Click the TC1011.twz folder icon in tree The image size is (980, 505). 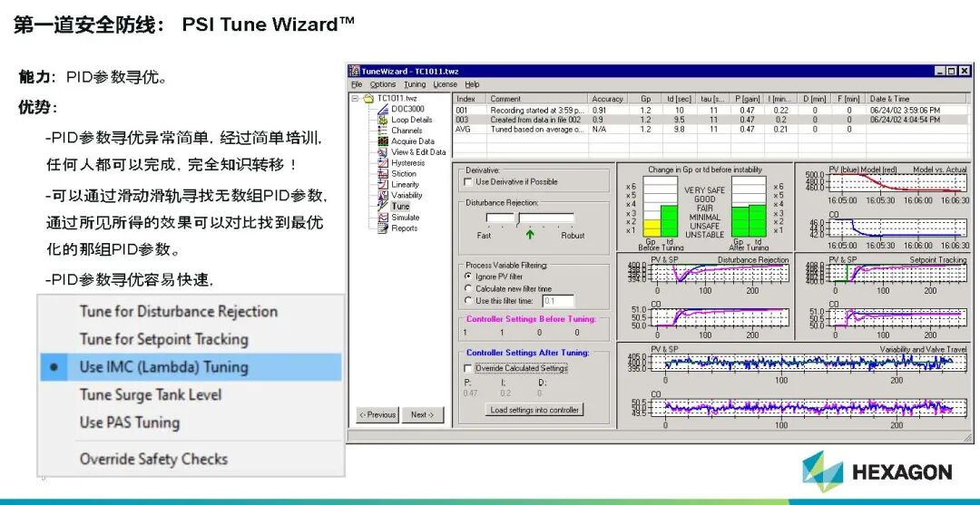pyautogui.click(x=368, y=99)
